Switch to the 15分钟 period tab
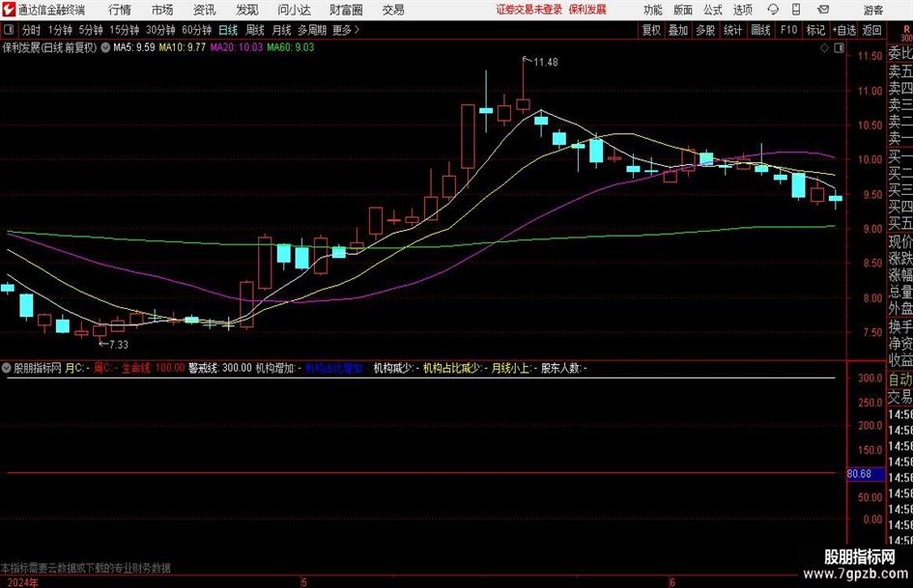The height and width of the screenshot is (588, 913). 125,30
